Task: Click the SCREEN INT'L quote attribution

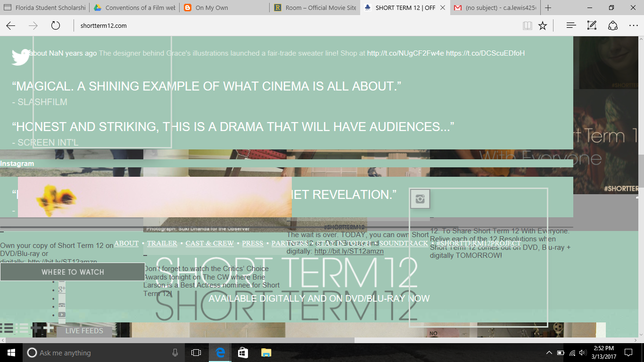Action: [x=45, y=142]
